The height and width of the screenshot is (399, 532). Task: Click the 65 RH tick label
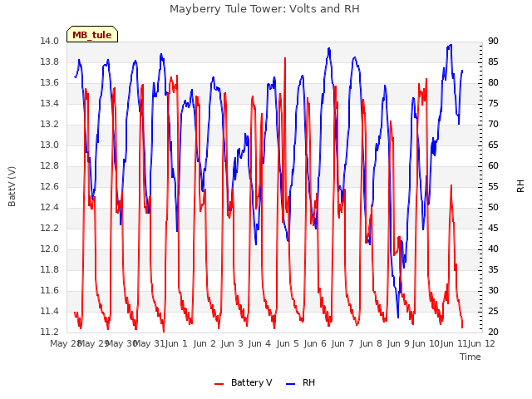493,145
